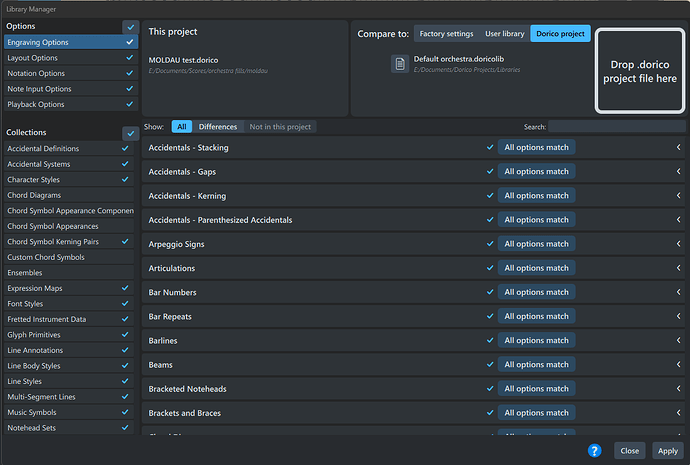Toggle the Expression Maps checkmark
Image resolution: width=690 pixels, height=465 pixels.
point(125,288)
